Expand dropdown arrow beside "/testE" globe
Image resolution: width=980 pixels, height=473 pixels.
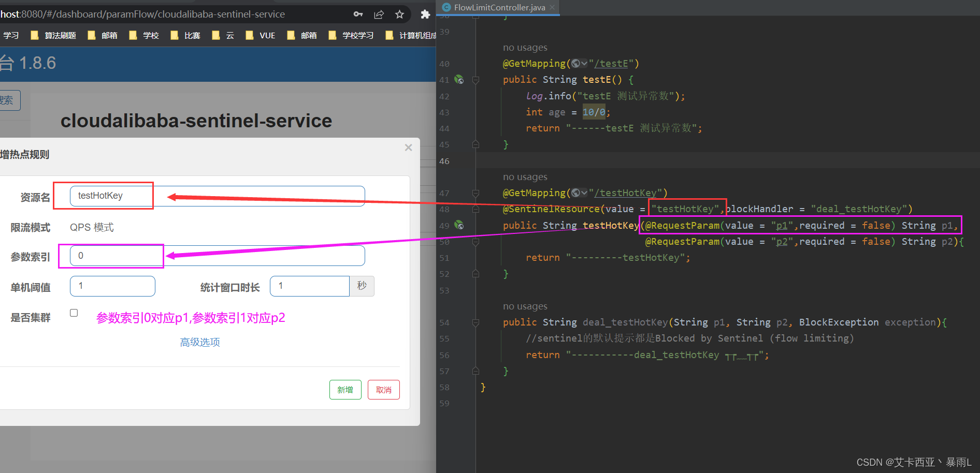pos(584,64)
